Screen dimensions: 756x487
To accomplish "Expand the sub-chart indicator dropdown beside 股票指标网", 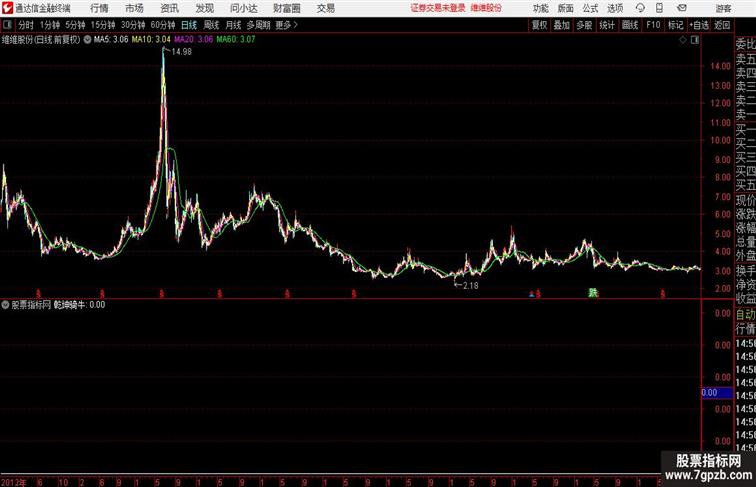I will coord(5,304).
